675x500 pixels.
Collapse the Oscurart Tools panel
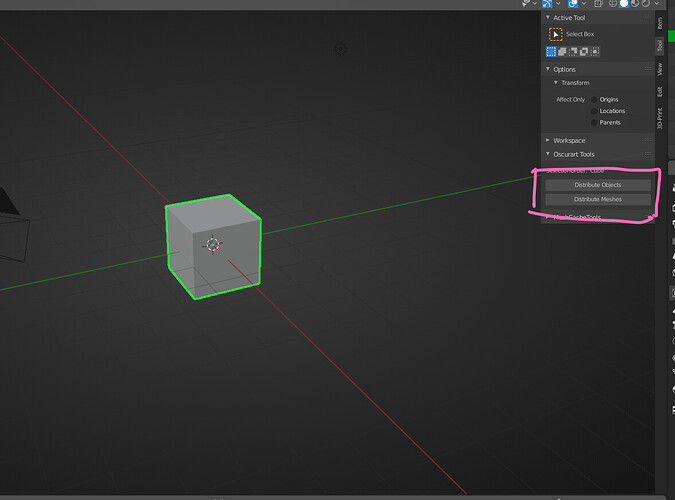[548, 154]
